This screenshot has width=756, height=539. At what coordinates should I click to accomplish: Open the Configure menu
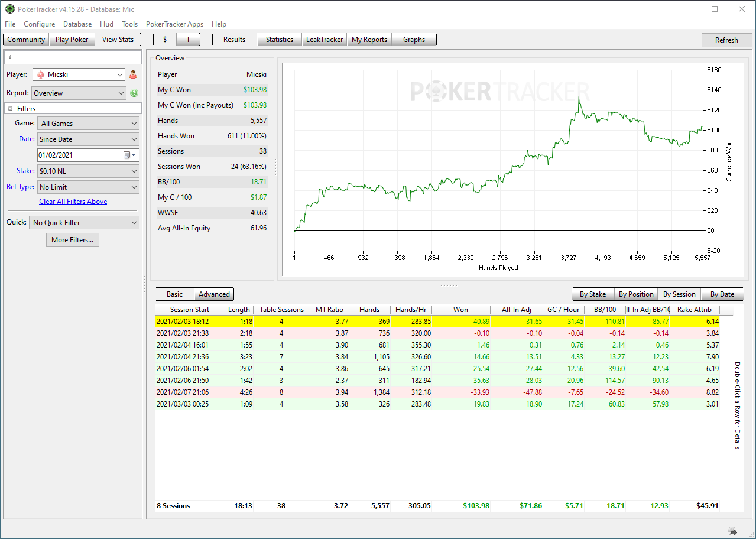[40, 24]
